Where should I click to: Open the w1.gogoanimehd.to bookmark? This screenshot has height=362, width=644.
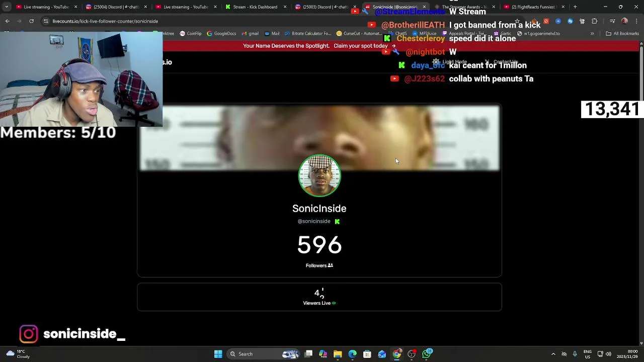[538, 34]
